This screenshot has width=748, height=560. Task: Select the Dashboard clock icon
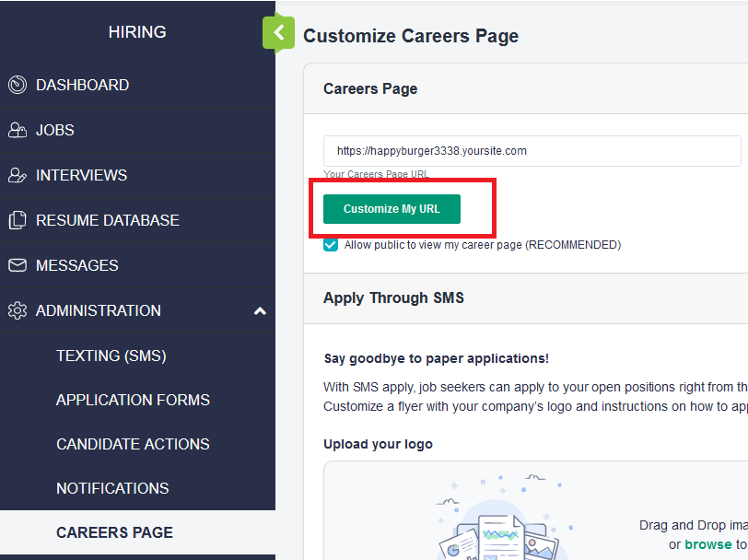17,85
